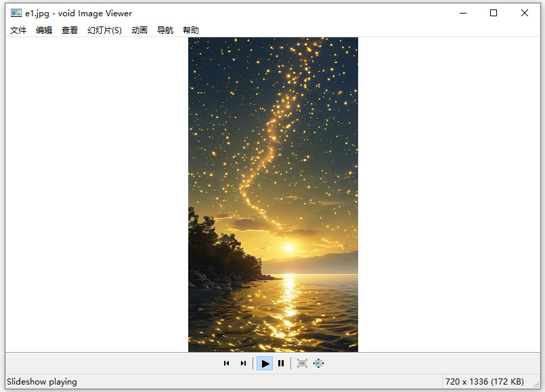Maximize the image viewer window
The image size is (545, 392).
(493, 12)
